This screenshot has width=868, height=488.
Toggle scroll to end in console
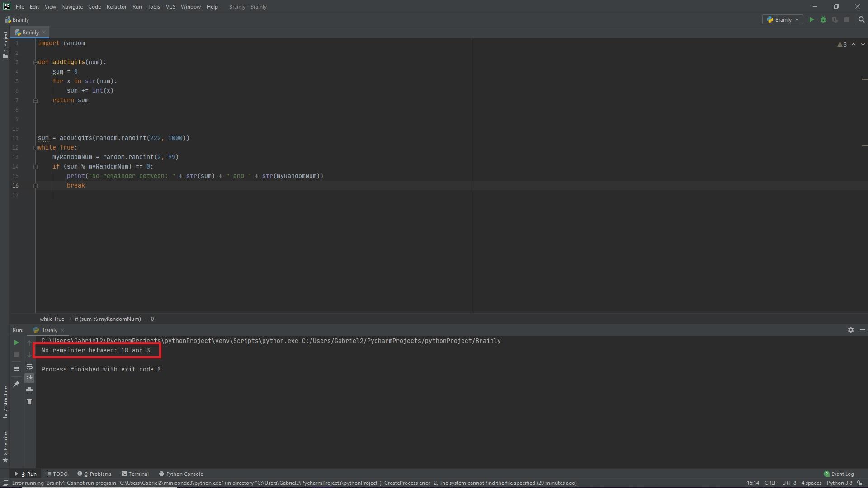click(x=29, y=378)
